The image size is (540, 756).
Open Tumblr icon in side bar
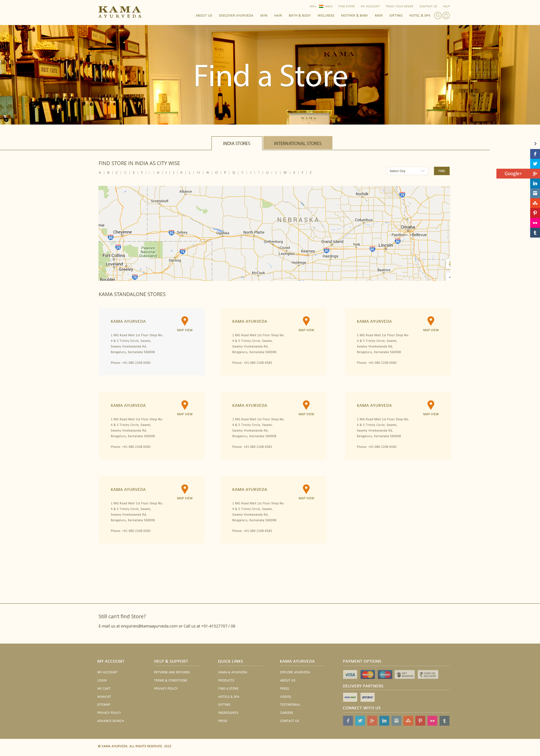pos(535,233)
